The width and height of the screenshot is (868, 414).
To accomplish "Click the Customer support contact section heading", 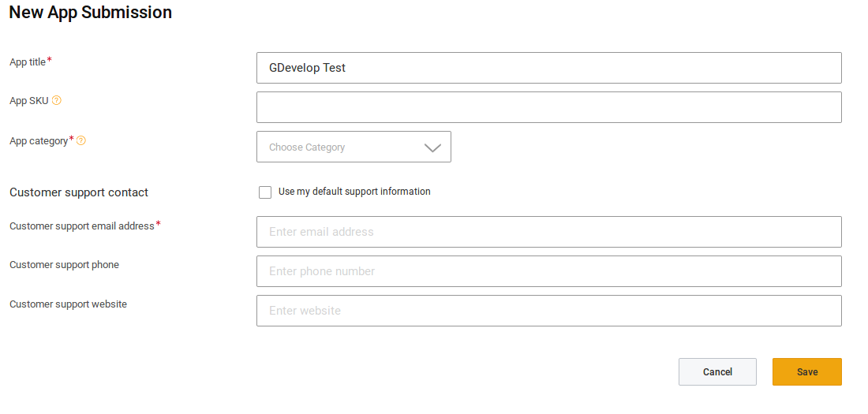I will coord(79,192).
